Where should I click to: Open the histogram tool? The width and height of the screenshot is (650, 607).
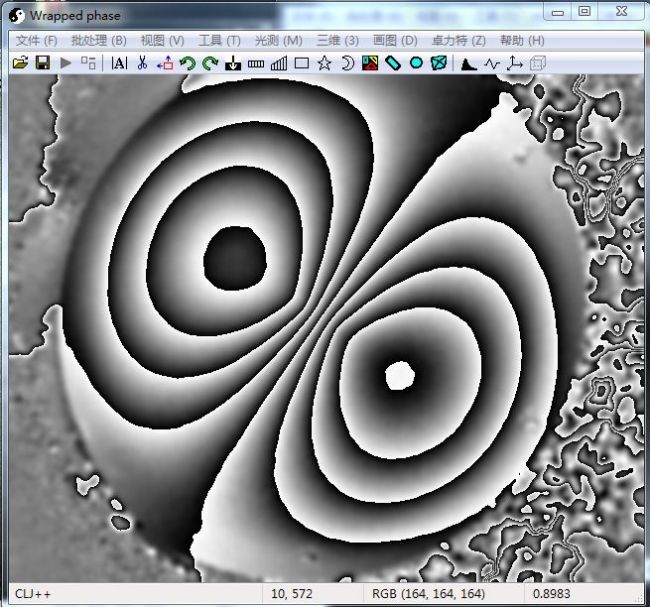tap(469, 64)
